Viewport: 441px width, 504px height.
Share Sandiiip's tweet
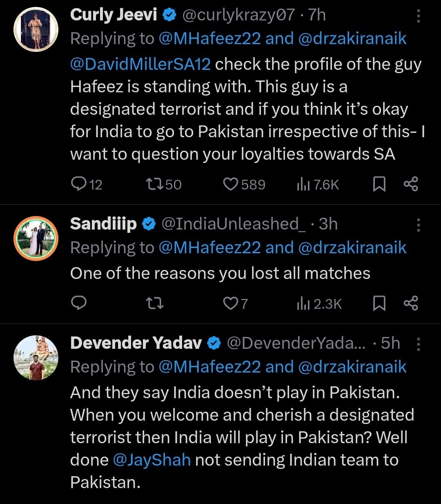coord(410,303)
